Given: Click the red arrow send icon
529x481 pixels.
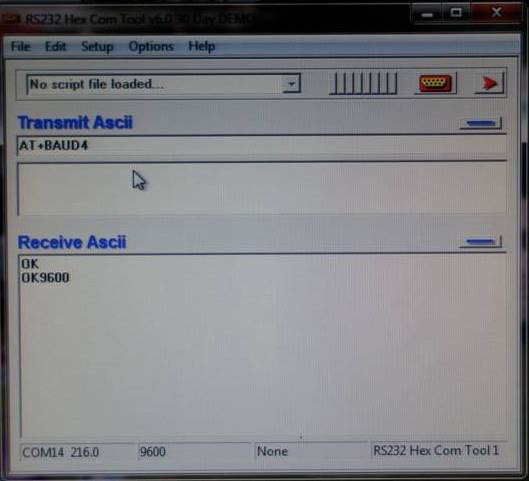Looking at the screenshot, I should click(x=489, y=83).
